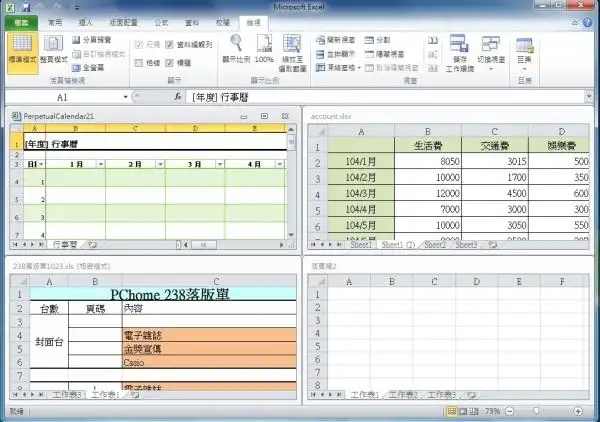This screenshot has height=422, width=600.
Task: Insert new sheet after 行事曆 tab
Action: coord(92,244)
